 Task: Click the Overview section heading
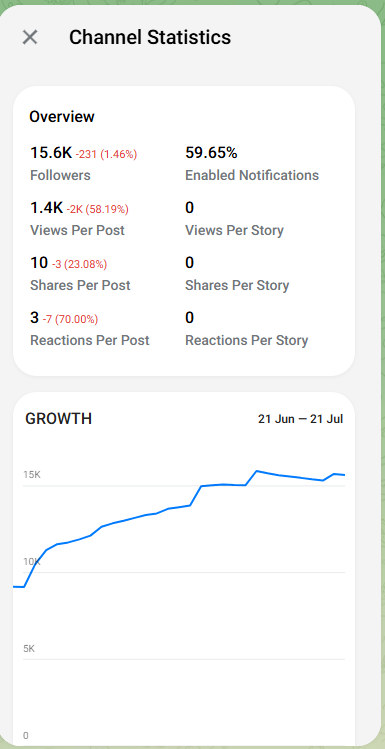click(62, 117)
